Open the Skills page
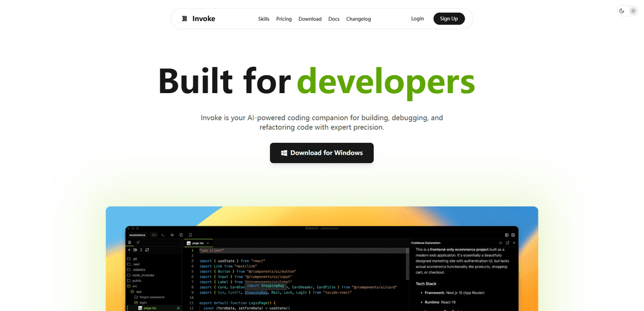644x311 pixels. 264,19
